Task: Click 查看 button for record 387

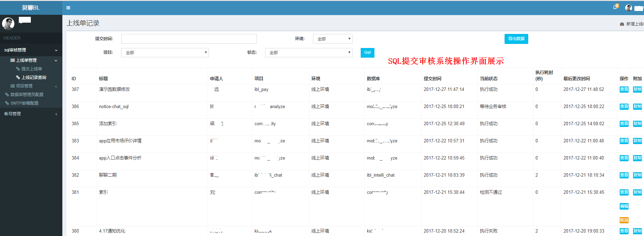Action: 624,90
